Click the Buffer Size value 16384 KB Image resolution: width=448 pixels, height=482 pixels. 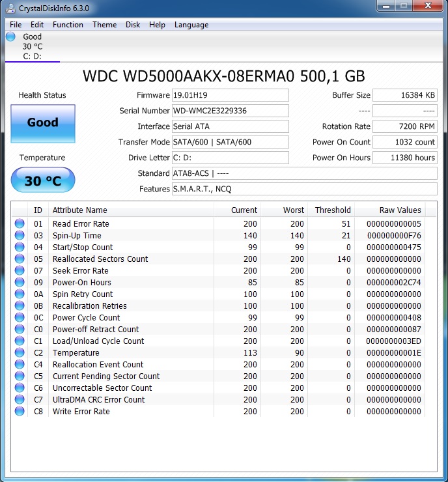click(x=404, y=95)
